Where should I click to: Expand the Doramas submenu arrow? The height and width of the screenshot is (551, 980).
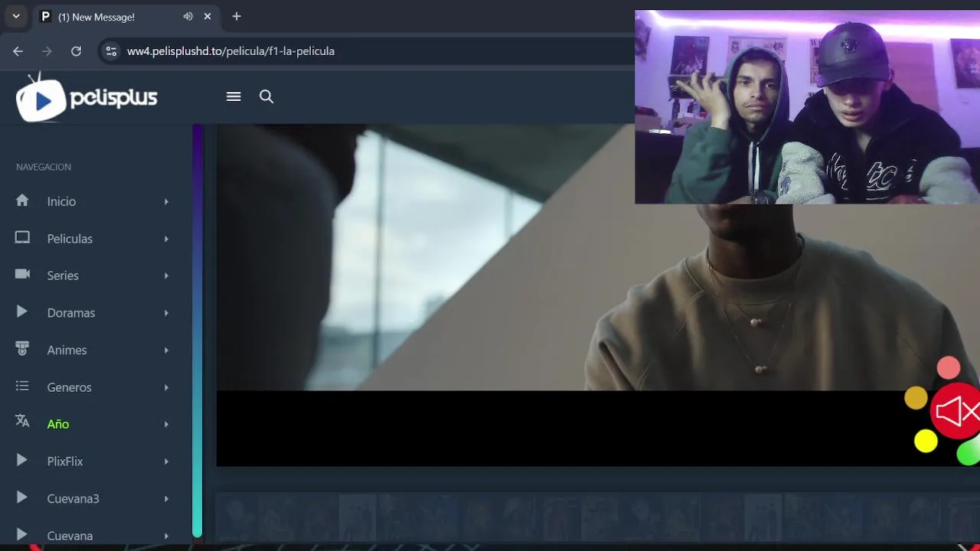tap(166, 313)
